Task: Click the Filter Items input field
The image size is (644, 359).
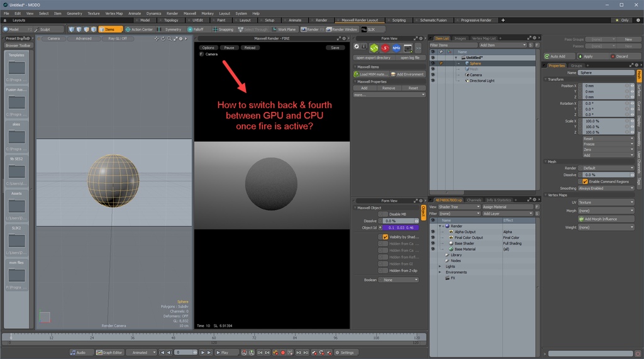Action: [453, 45]
